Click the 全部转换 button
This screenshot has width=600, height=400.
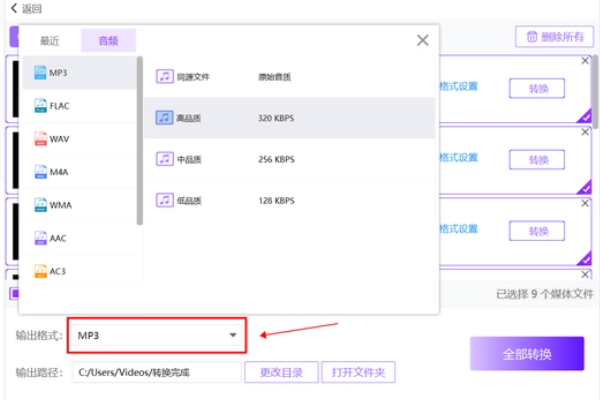(x=526, y=354)
